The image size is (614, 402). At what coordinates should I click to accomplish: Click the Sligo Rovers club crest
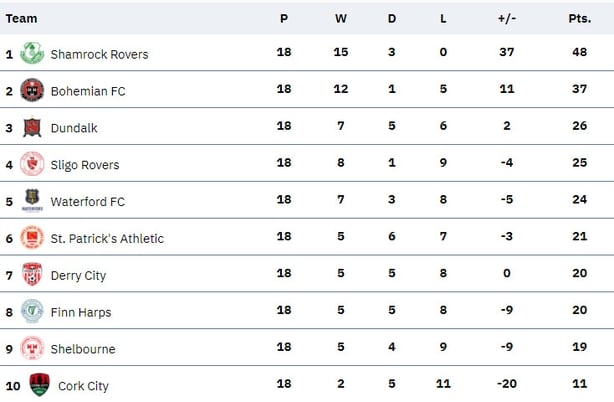(32, 164)
